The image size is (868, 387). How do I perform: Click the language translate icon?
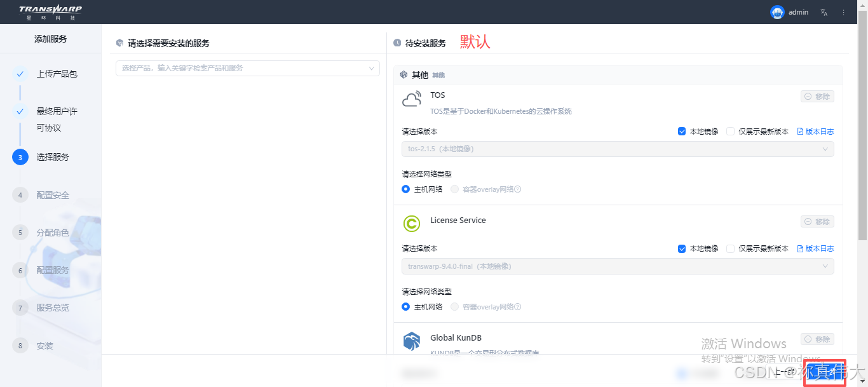[824, 12]
